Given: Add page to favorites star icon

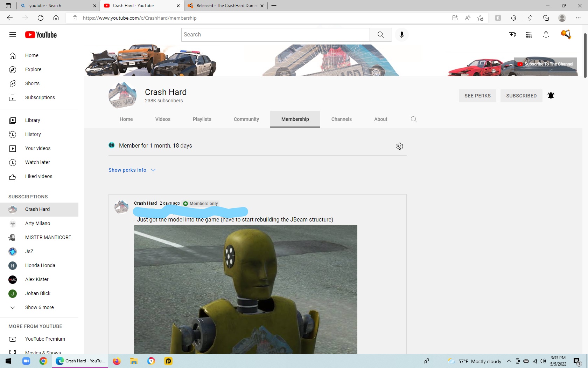Looking at the screenshot, I should pos(480,18).
